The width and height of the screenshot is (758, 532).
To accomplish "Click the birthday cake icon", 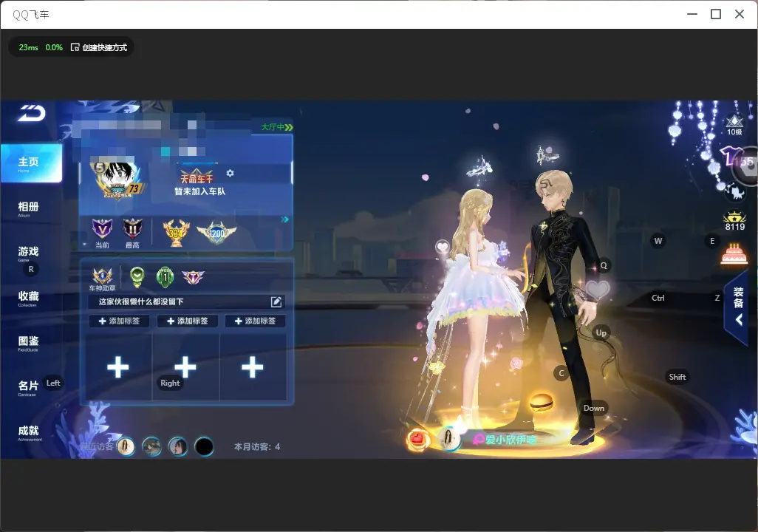I will [734, 254].
